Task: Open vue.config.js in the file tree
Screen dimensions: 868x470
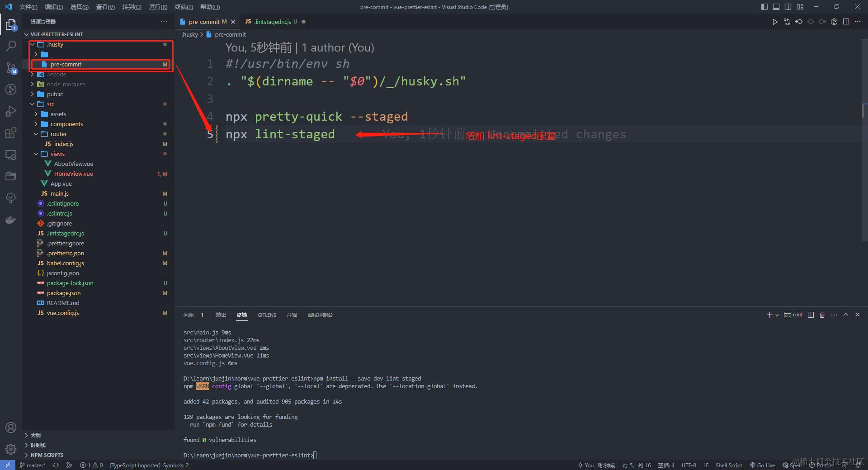Action: tap(63, 313)
